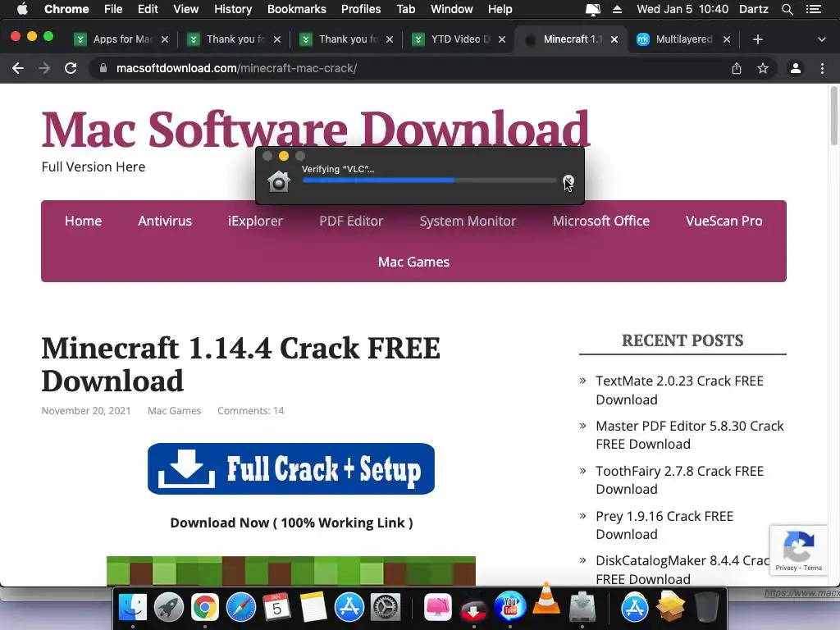Open the Mac Games nav link
The height and width of the screenshot is (630, 840).
(413, 262)
